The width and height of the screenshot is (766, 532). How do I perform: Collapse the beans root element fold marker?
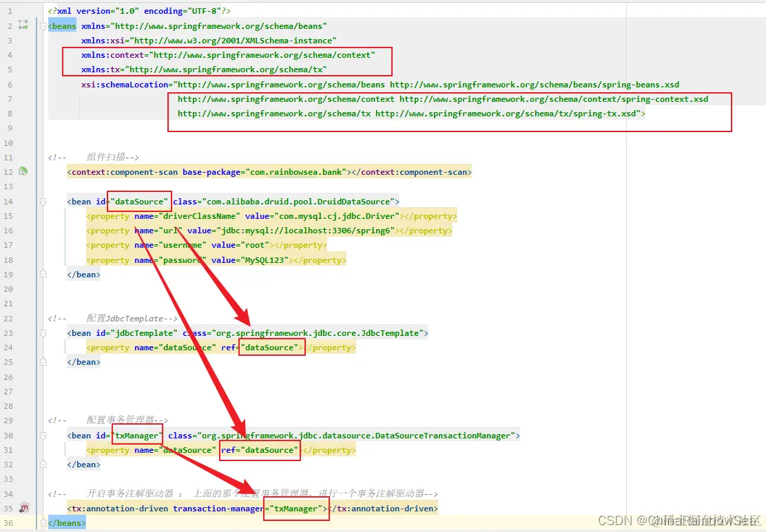[x=43, y=26]
